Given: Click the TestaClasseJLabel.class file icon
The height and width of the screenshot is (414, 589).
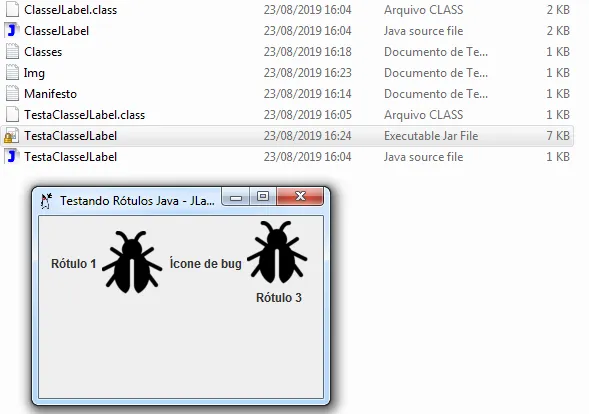Looking at the screenshot, I should point(12,115).
